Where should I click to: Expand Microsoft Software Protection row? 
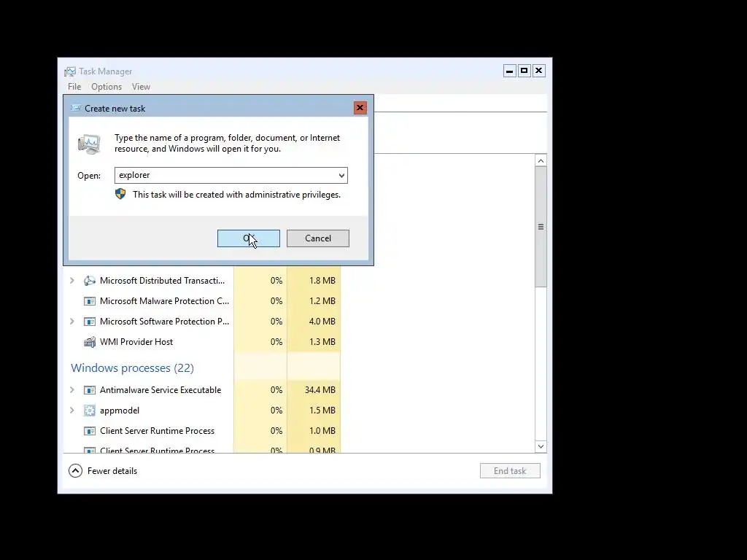72,322
